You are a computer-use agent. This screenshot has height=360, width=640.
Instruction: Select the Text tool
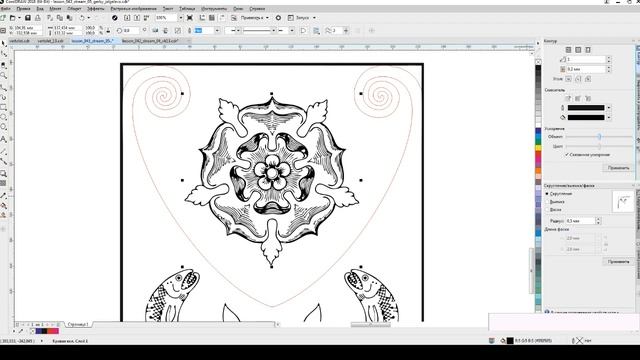(4, 139)
